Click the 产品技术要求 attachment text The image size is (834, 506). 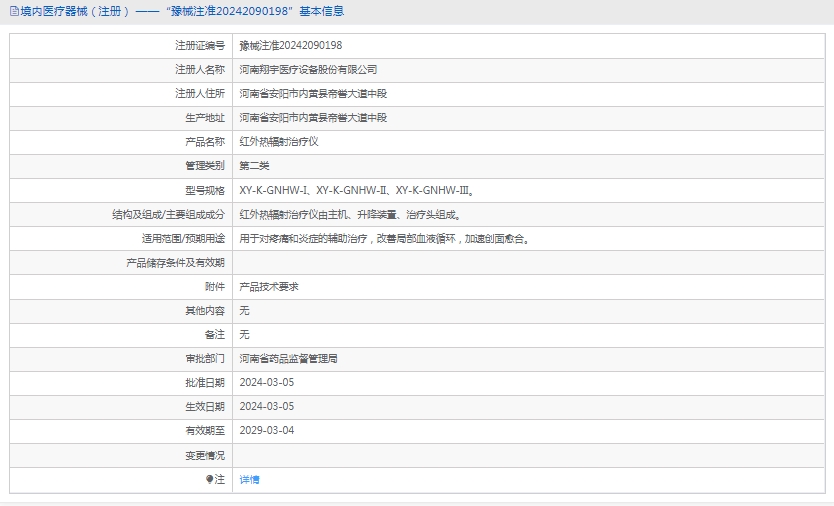pyautogui.click(x=269, y=286)
